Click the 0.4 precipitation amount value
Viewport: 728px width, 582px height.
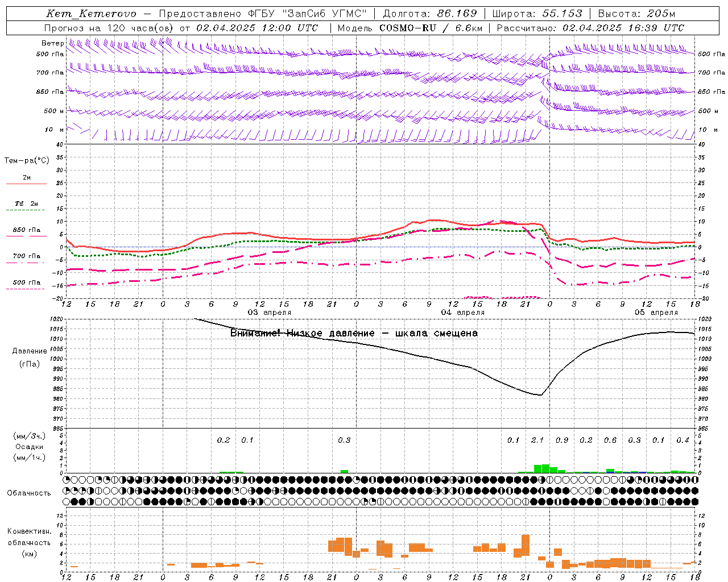click(683, 440)
